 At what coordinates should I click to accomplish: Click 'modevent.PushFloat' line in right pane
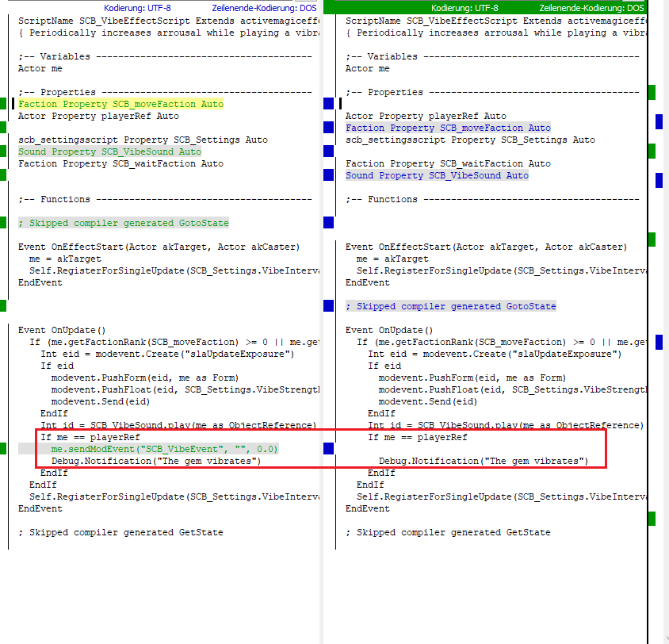[513, 390]
